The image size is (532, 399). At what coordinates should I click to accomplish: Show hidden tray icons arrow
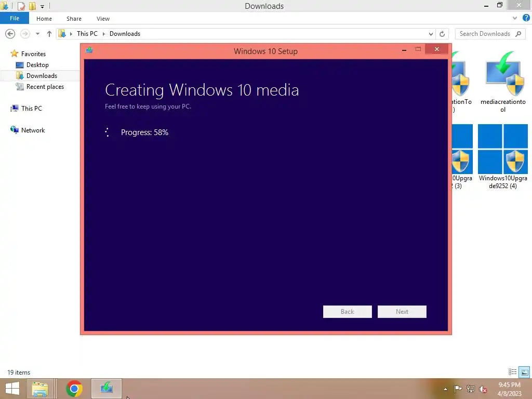point(445,389)
